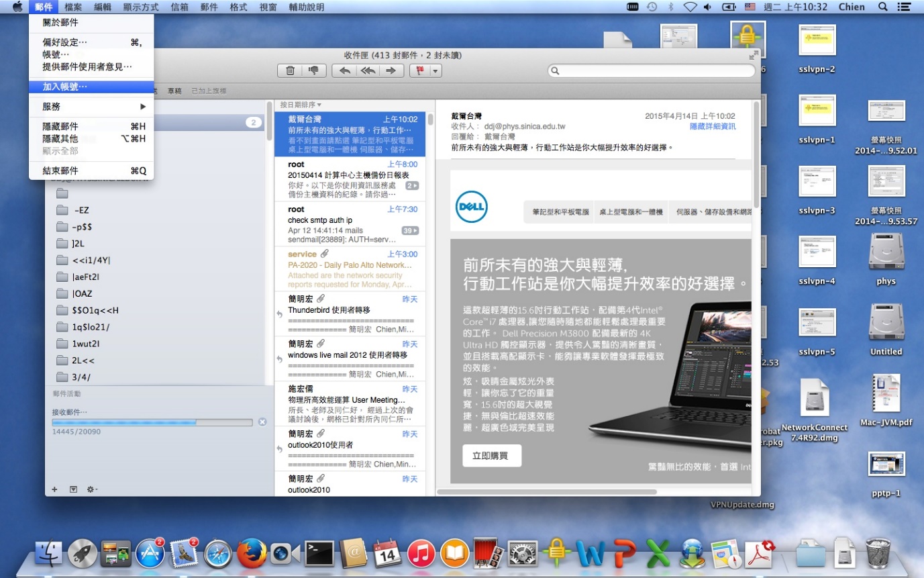The width and height of the screenshot is (924, 578).
Task: Open System Preferences in the Dock
Action: coord(523,553)
